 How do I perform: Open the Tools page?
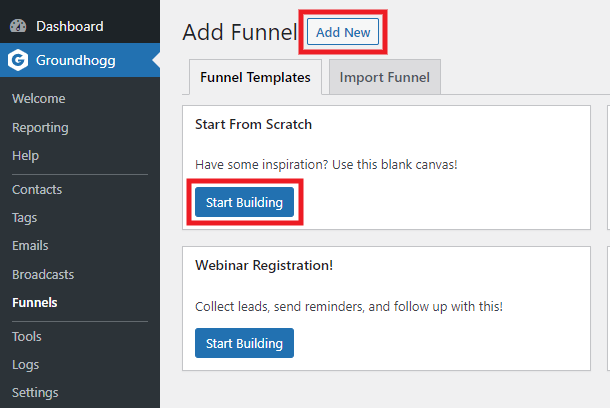26,336
